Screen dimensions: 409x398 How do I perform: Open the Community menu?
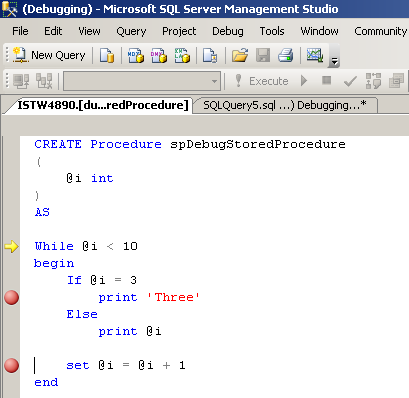(381, 31)
